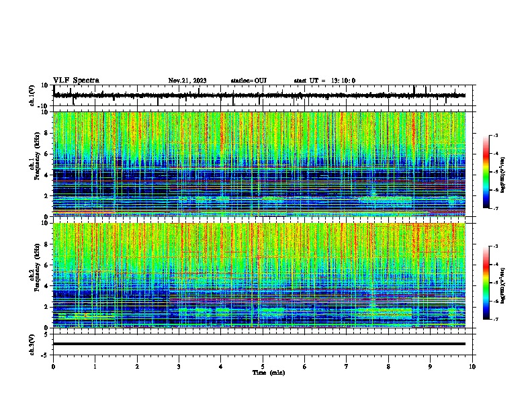Click the "ch.1(V)" vertical axis label
This screenshot has width=532, height=411.
32,95
